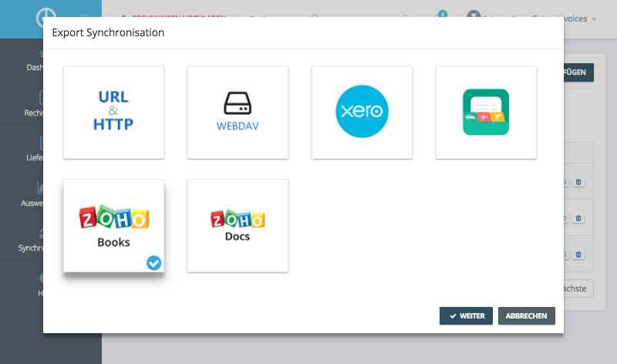Click the first row's trash icon in background
617x364 pixels.
click(578, 182)
